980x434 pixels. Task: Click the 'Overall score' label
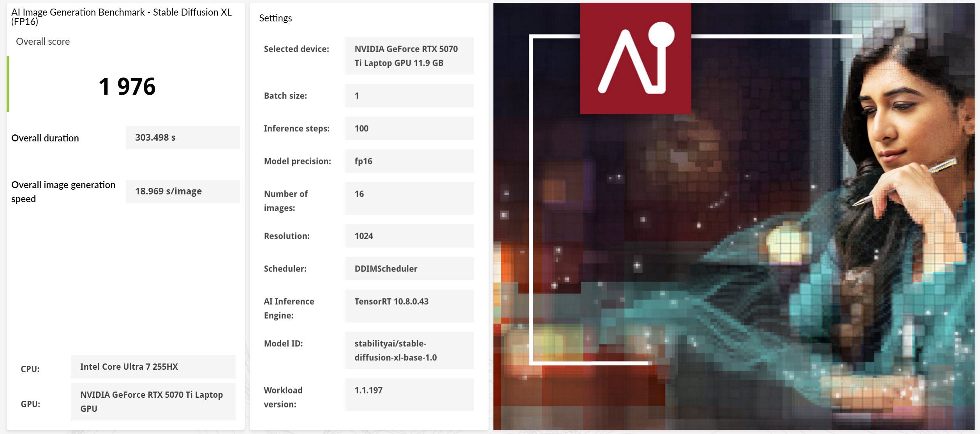(43, 42)
